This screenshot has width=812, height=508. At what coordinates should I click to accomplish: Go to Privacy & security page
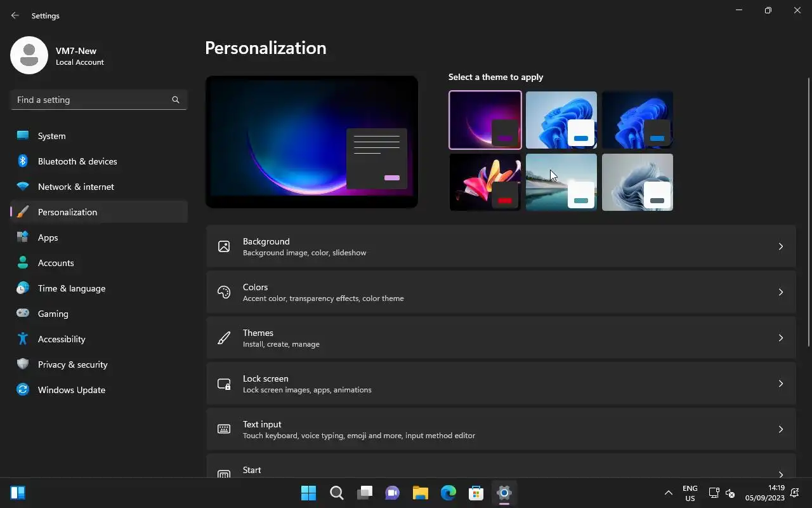coord(99,364)
